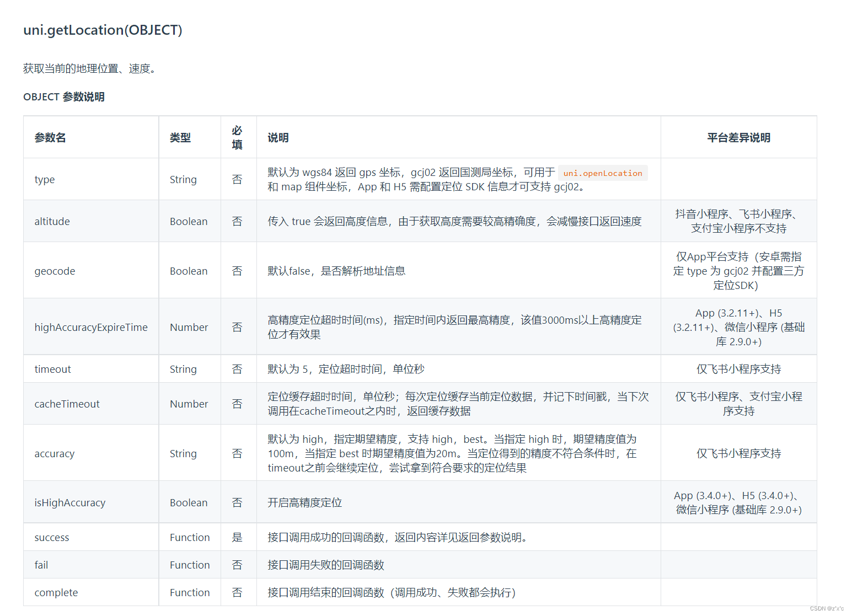Click the 'Boolean' type in the altitude row
This screenshot has height=616, width=852.
pos(189,221)
